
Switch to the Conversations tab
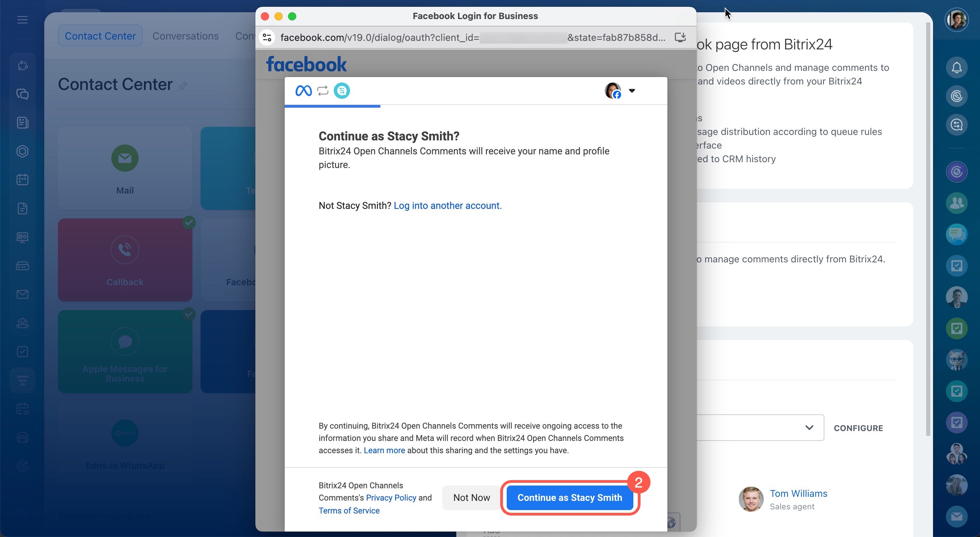pyautogui.click(x=185, y=36)
